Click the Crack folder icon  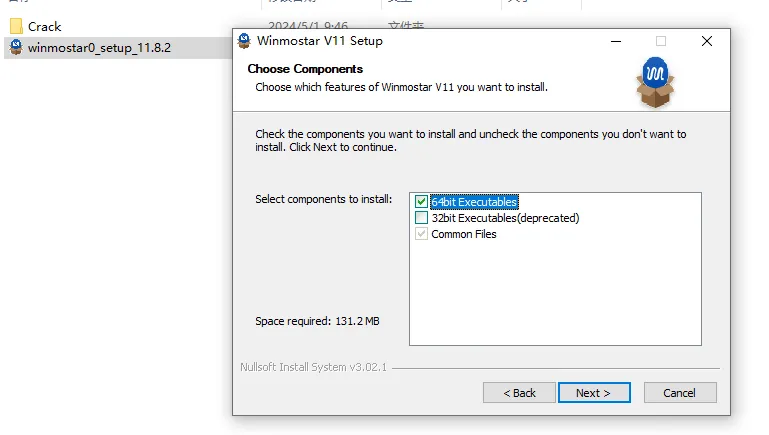point(16,27)
